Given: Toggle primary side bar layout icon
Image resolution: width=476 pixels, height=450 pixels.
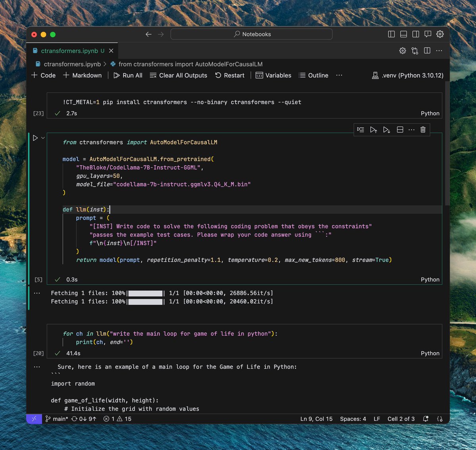Looking at the screenshot, I should coord(392,34).
